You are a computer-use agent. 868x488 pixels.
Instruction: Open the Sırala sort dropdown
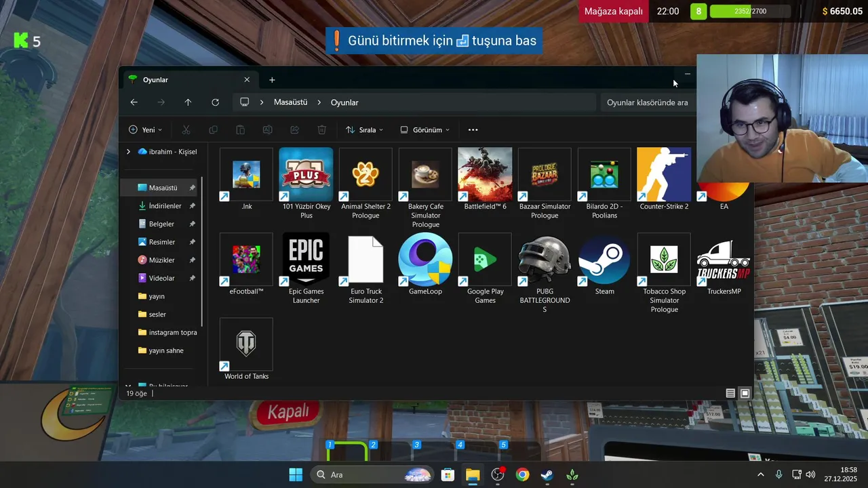[364, 129]
